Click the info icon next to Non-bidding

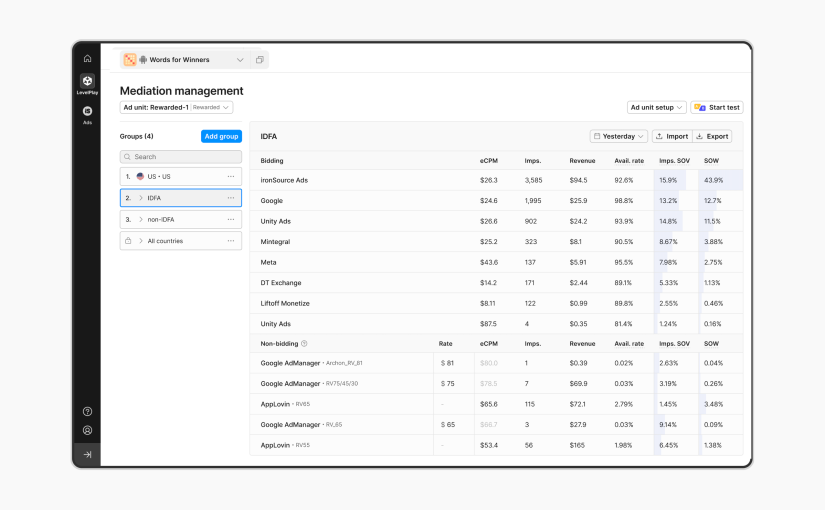(x=304, y=343)
